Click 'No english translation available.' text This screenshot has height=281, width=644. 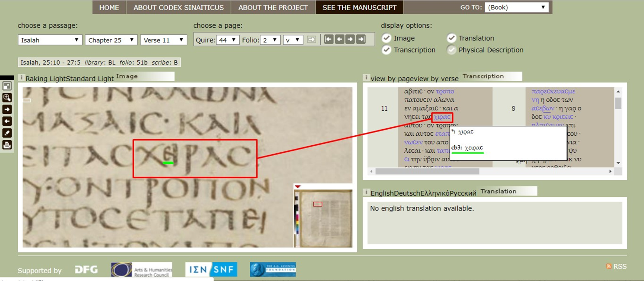(422, 208)
